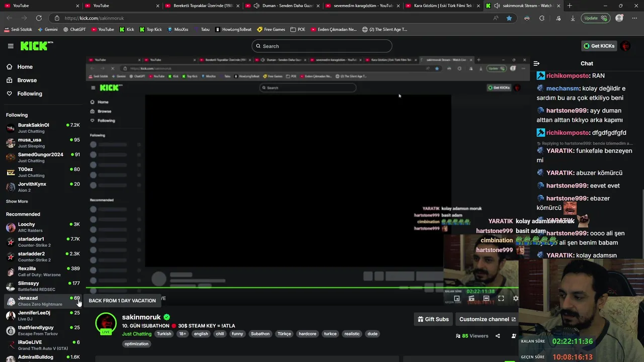Open JenniferLeeDj recommended channel
Viewport: 644px width, 362px height.
[x=43, y=315]
